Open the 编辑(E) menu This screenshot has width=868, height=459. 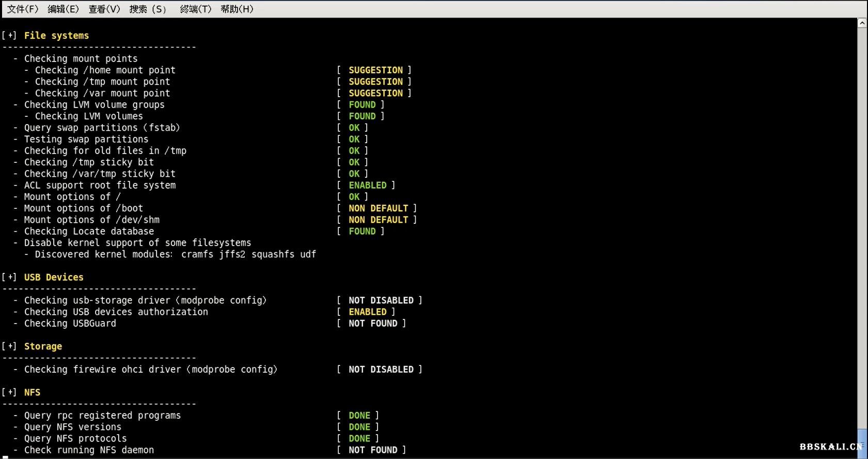63,9
